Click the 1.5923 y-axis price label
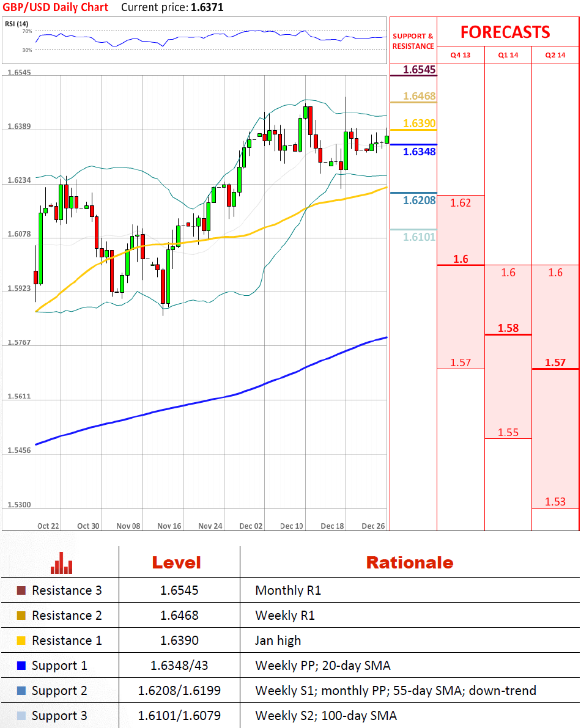Image resolution: width=581 pixels, height=728 pixels. pos(19,289)
